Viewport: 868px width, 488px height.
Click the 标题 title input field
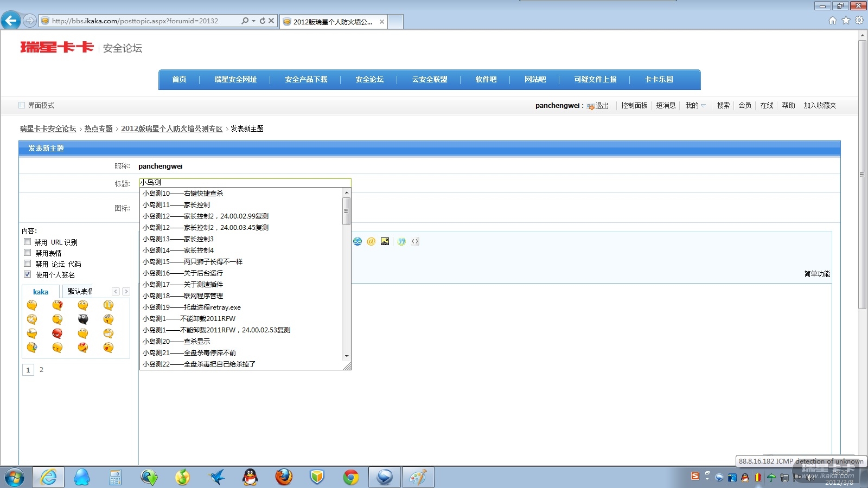coord(245,182)
